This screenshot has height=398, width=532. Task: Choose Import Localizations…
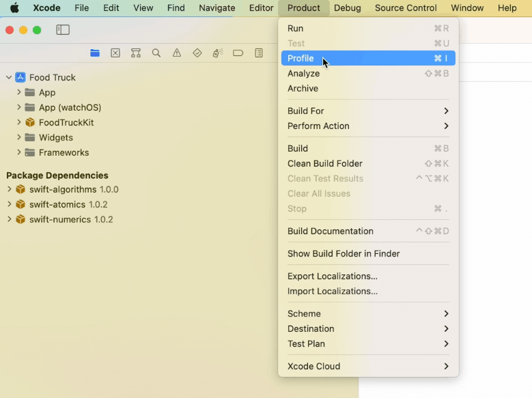368,291
